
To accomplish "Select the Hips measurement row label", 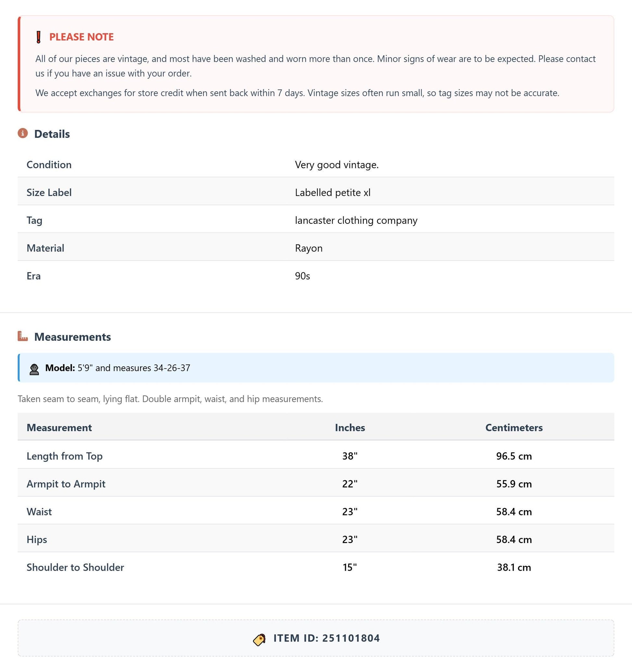I will click(x=37, y=539).
